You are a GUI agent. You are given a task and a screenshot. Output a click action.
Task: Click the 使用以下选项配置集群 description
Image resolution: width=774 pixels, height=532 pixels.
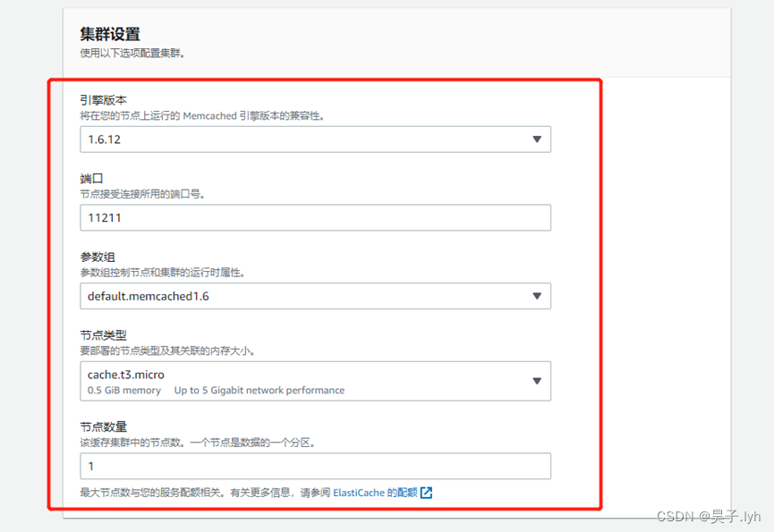coord(132,54)
